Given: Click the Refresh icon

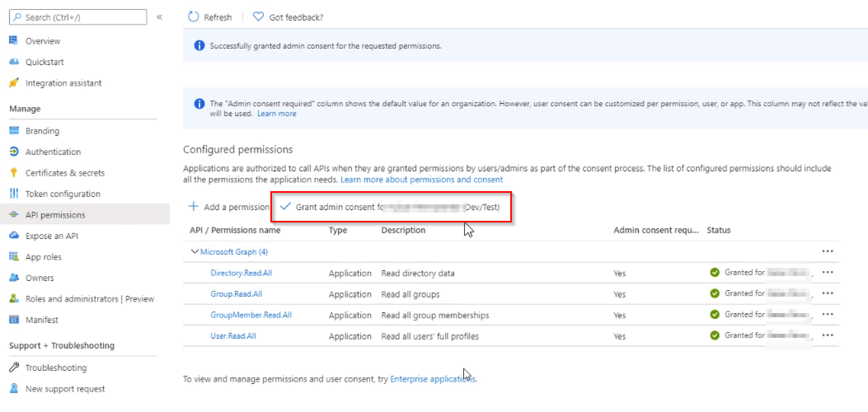Looking at the screenshot, I should (194, 17).
